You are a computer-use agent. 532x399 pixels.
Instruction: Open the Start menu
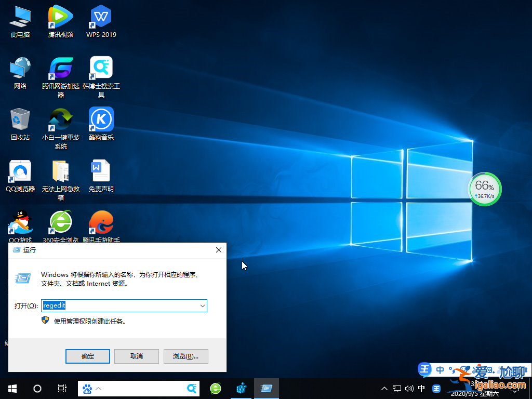point(11,388)
